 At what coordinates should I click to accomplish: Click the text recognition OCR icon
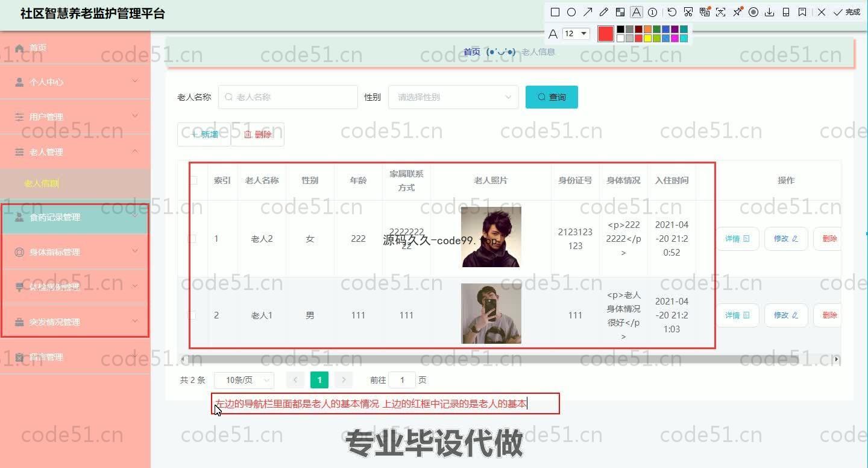pyautogui.click(x=720, y=12)
